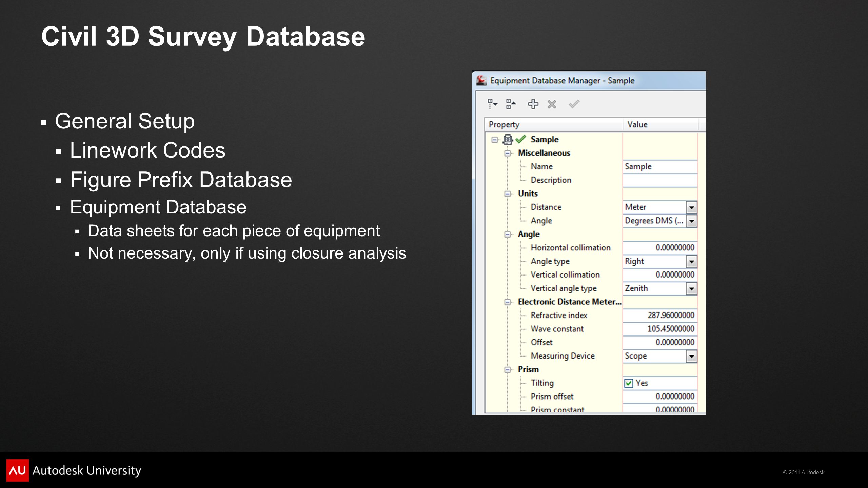Select the Description property row
868x488 pixels.
pyautogui.click(x=551, y=180)
